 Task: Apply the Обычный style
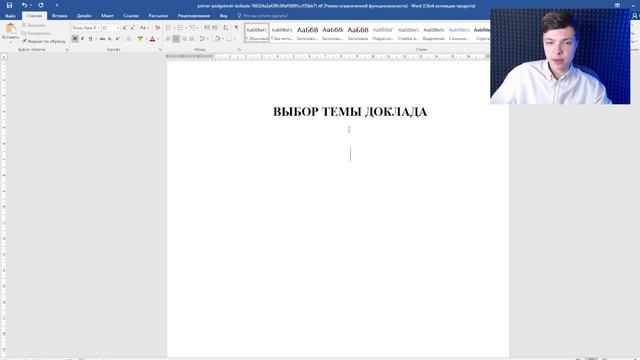coord(257,33)
